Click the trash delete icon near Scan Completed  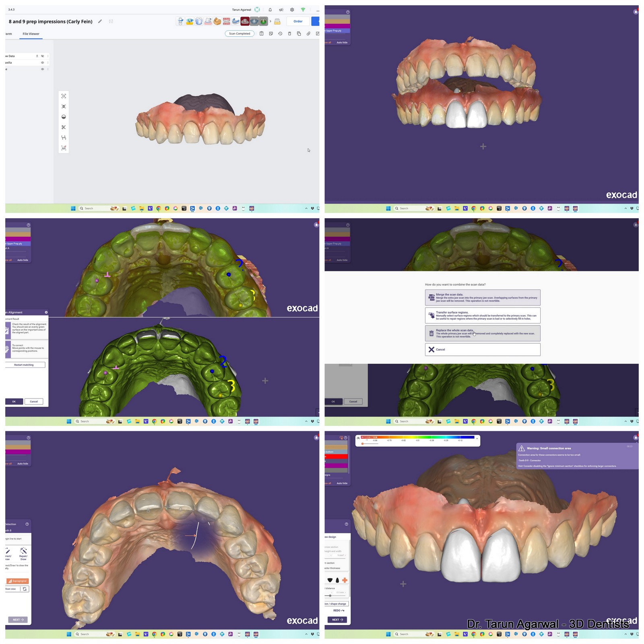coord(289,34)
